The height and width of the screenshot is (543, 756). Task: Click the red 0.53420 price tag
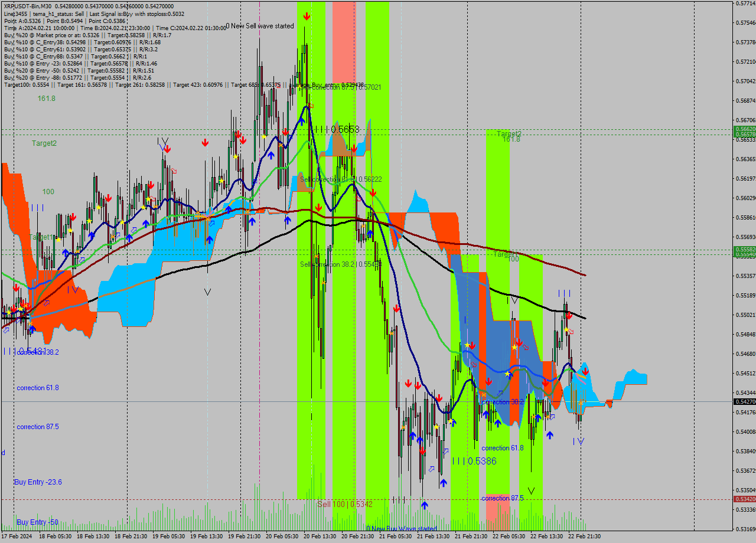click(745, 499)
